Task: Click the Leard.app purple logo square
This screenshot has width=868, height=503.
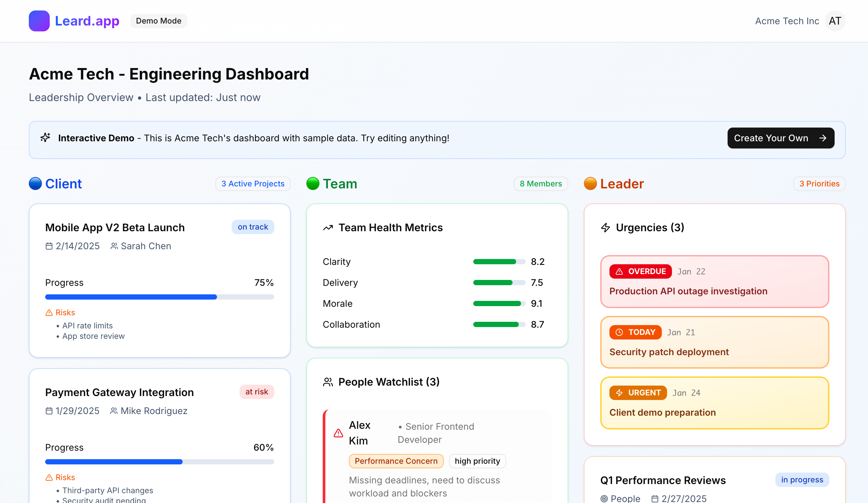Action: [x=39, y=21]
